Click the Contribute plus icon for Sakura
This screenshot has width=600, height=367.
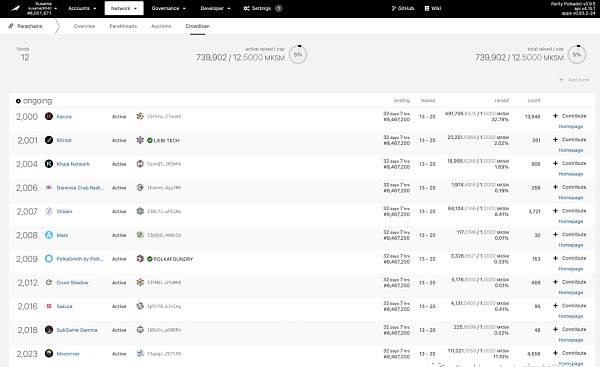[x=555, y=306]
